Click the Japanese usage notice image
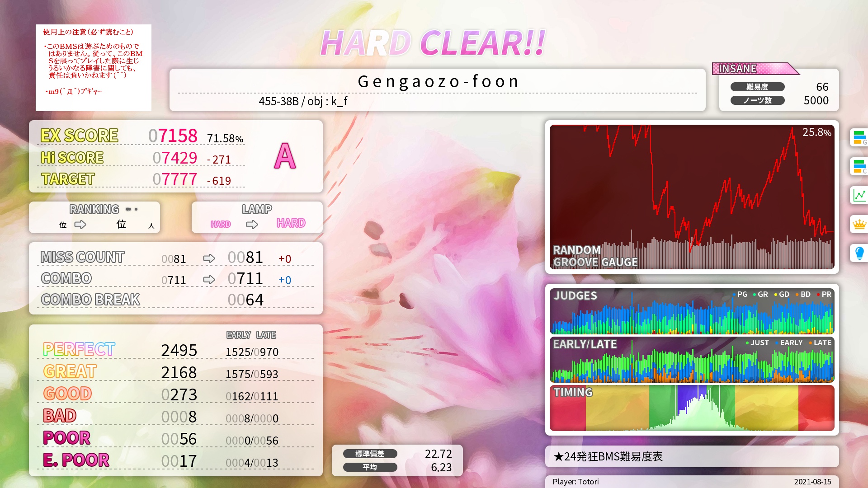 tap(94, 68)
